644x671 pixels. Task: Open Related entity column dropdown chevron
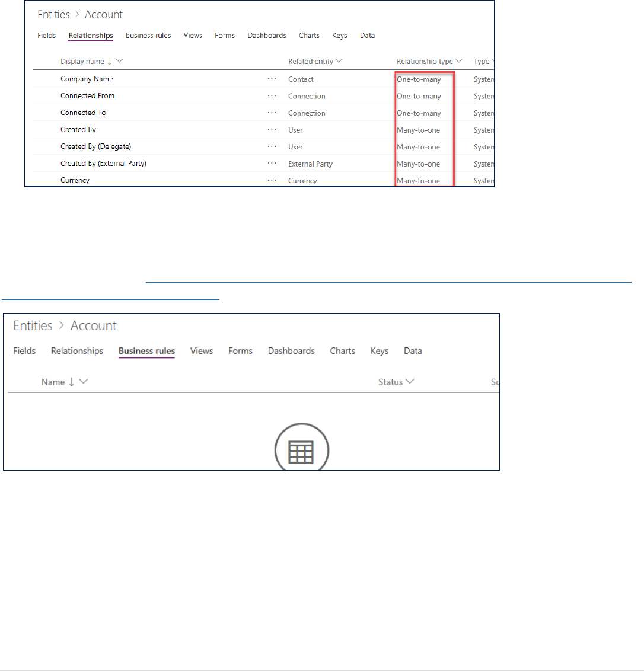(339, 61)
